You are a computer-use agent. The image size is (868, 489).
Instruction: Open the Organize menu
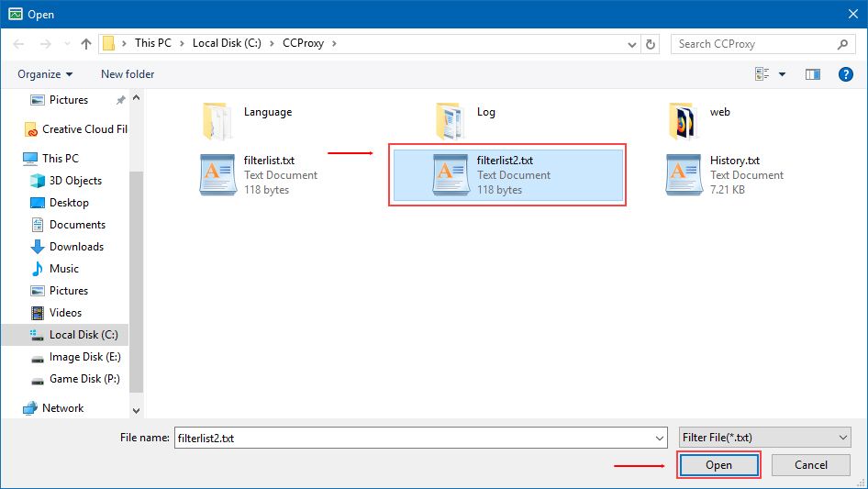[43, 74]
